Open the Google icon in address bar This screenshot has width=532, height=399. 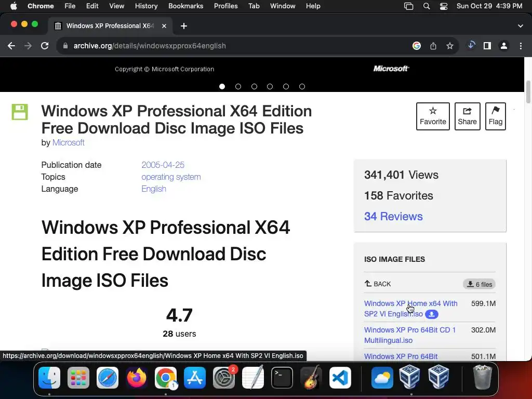tap(417, 46)
